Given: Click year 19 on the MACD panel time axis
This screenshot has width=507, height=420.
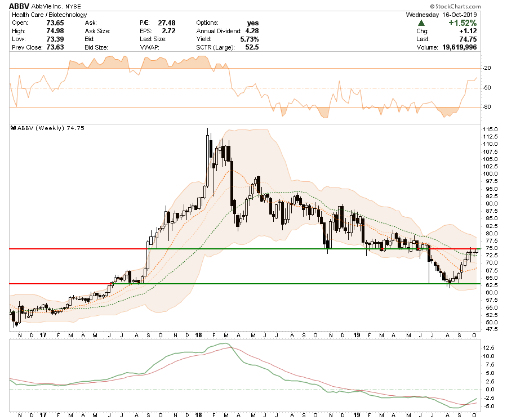Looking at the screenshot, I should pos(357,415).
